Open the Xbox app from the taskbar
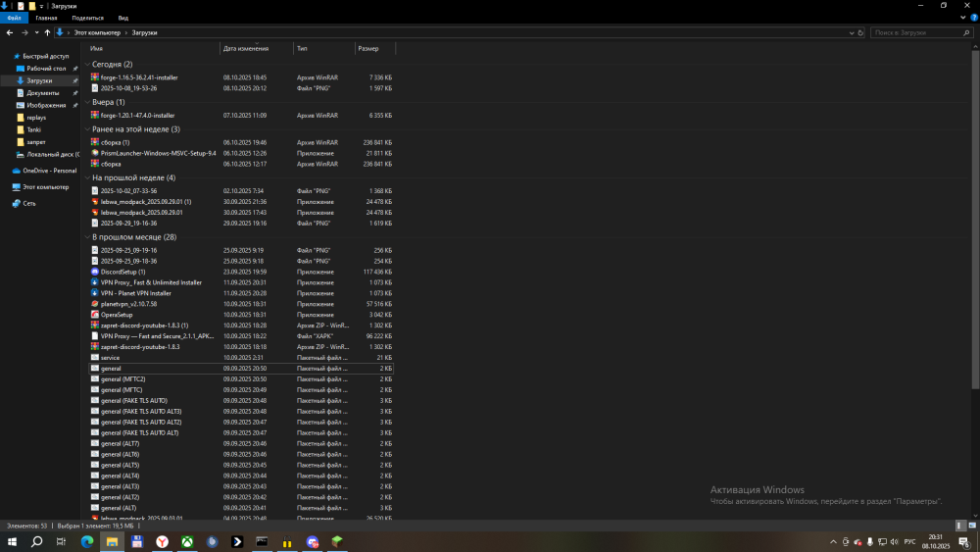The height and width of the screenshot is (552, 980). (187, 541)
